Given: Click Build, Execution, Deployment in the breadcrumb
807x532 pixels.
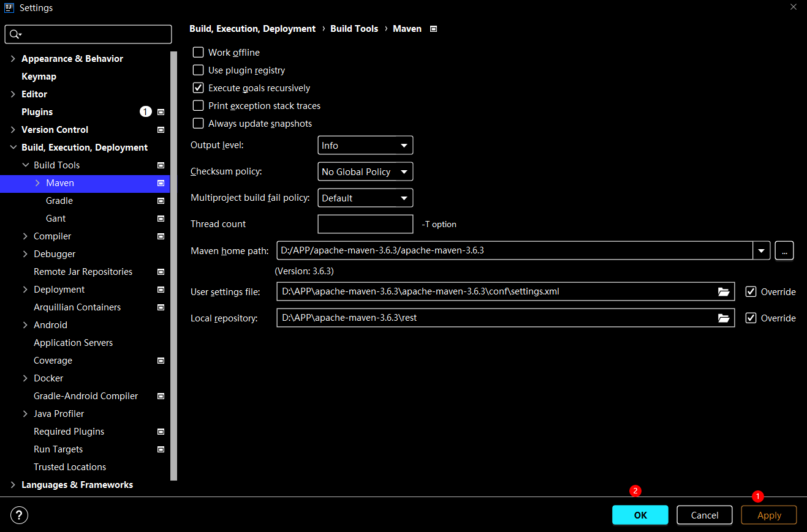Looking at the screenshot, I should pyautogui.click(x=252, y=29).
